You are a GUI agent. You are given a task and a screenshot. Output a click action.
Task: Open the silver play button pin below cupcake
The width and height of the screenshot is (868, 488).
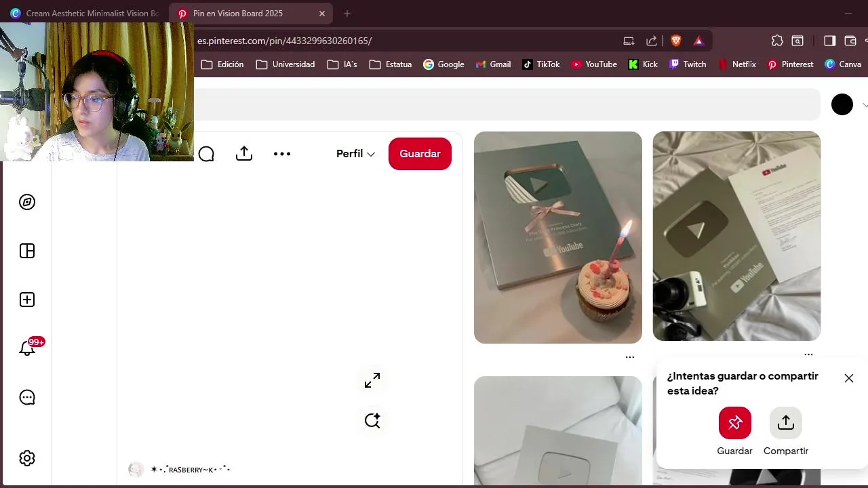tap(558, 431)
